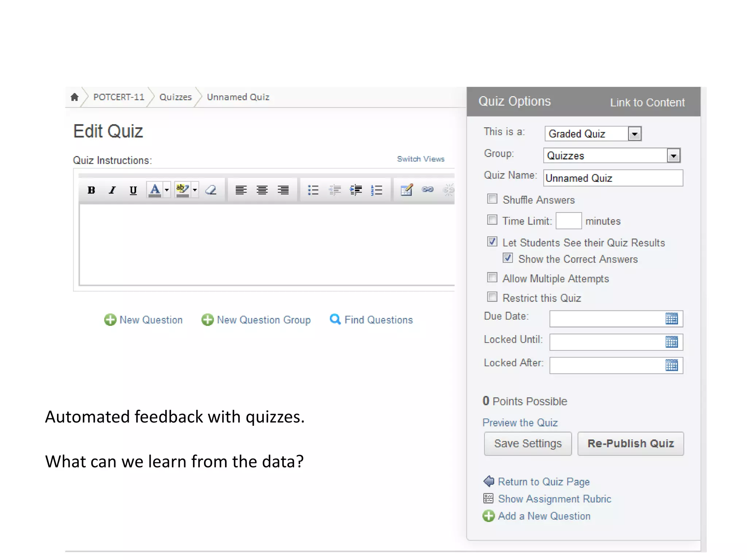This screenshot has width=747, height=560.
Task: Go to POTCERT-11 breadcrumb
Action: coord(119,97)
